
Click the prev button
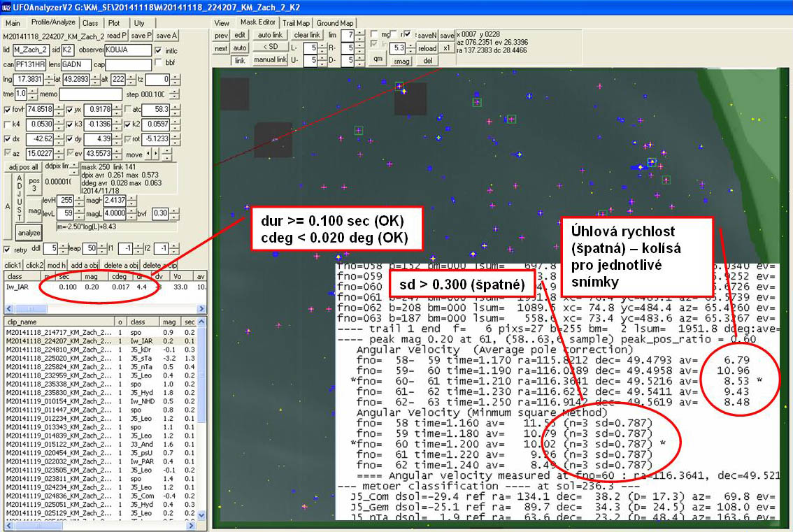tap(221, 36)
